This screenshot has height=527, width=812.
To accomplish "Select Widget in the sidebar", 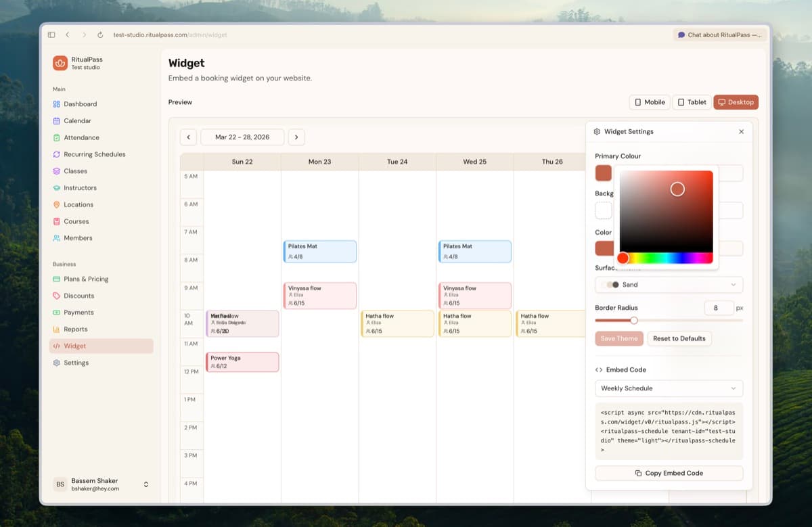I will click(x=101, y=346).
